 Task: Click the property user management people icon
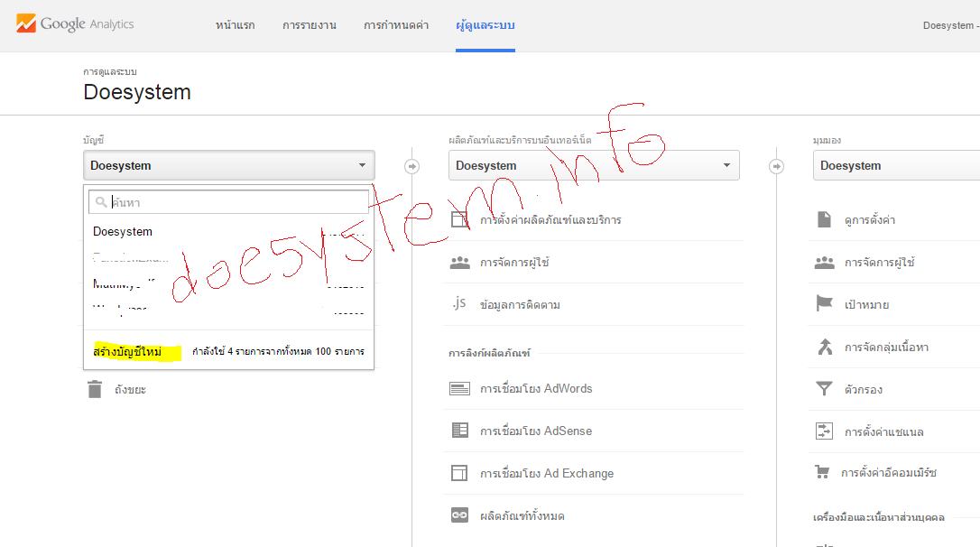(x=459, y=262)
